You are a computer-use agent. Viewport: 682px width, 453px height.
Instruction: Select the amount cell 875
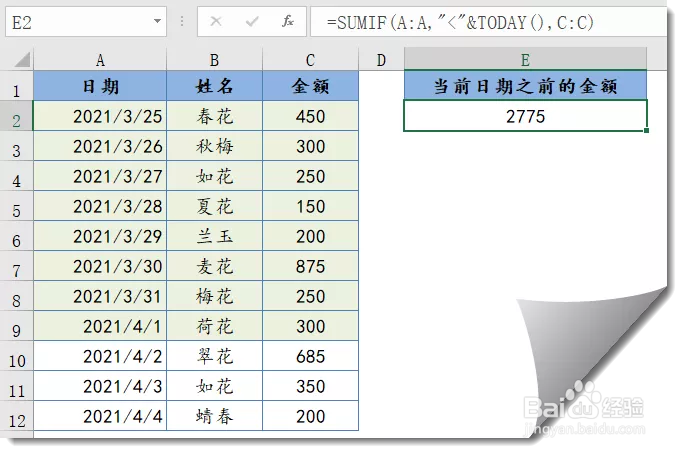click(310, 266)
